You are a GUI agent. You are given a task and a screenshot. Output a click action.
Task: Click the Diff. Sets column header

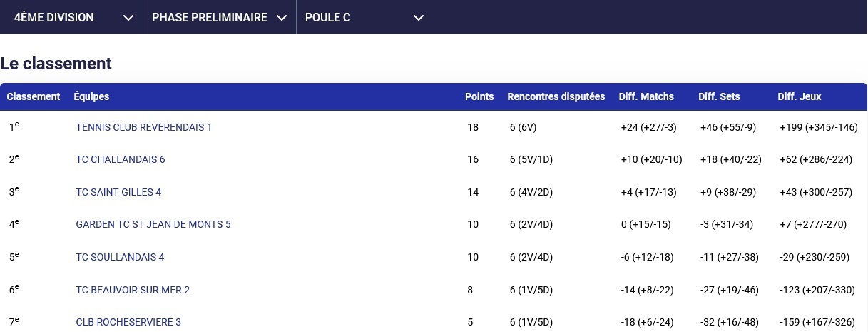[719, 96]
